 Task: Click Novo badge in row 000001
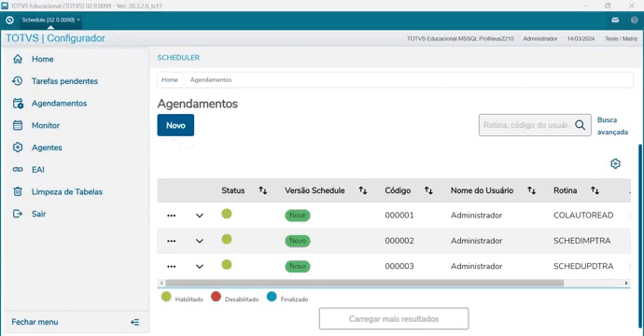tap(298, 216)
